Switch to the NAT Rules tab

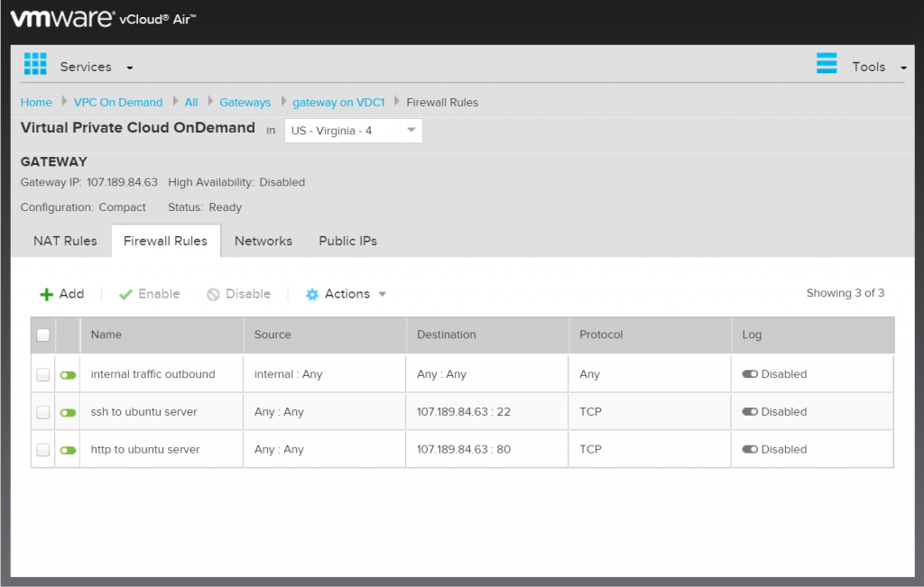click(x=65, y=241)
